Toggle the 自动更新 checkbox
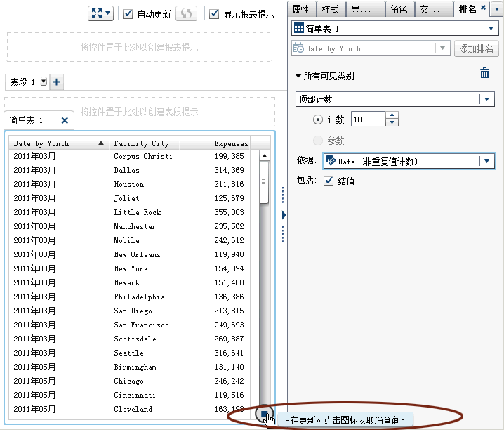The image size is (504, 430). pyautogui.click(x=128, y=14)
